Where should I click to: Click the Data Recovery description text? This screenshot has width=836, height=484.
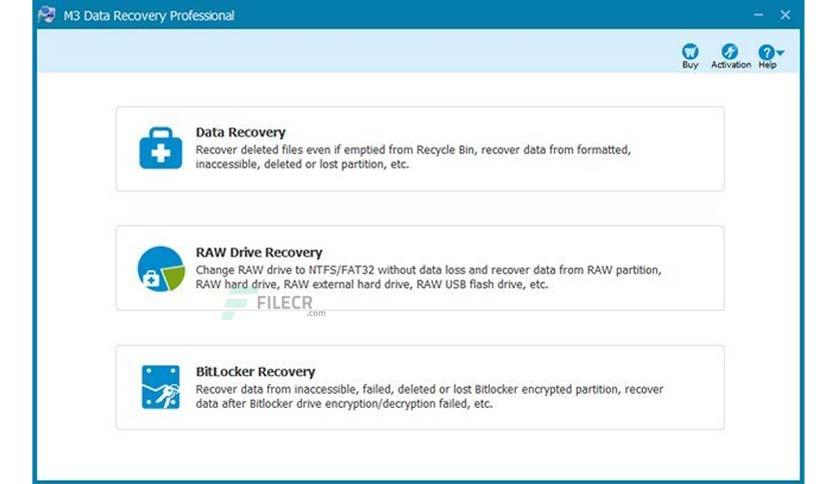[413, 157]
